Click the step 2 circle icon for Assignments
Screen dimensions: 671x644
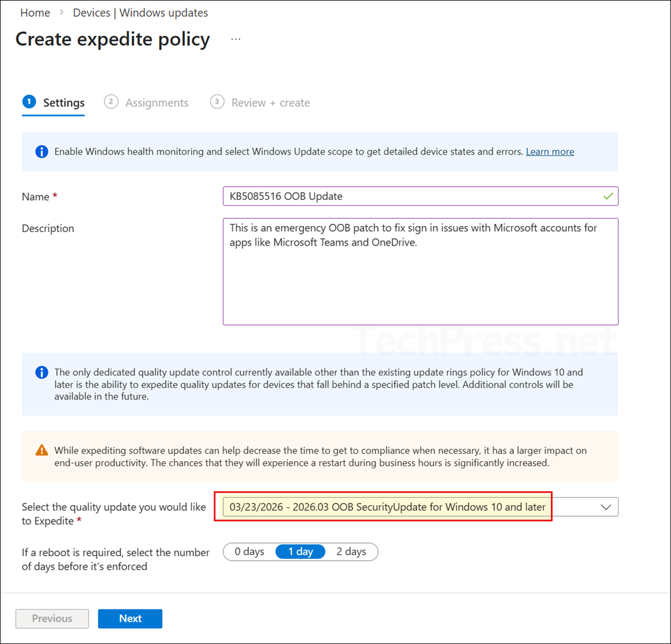[x=111, y=102]
